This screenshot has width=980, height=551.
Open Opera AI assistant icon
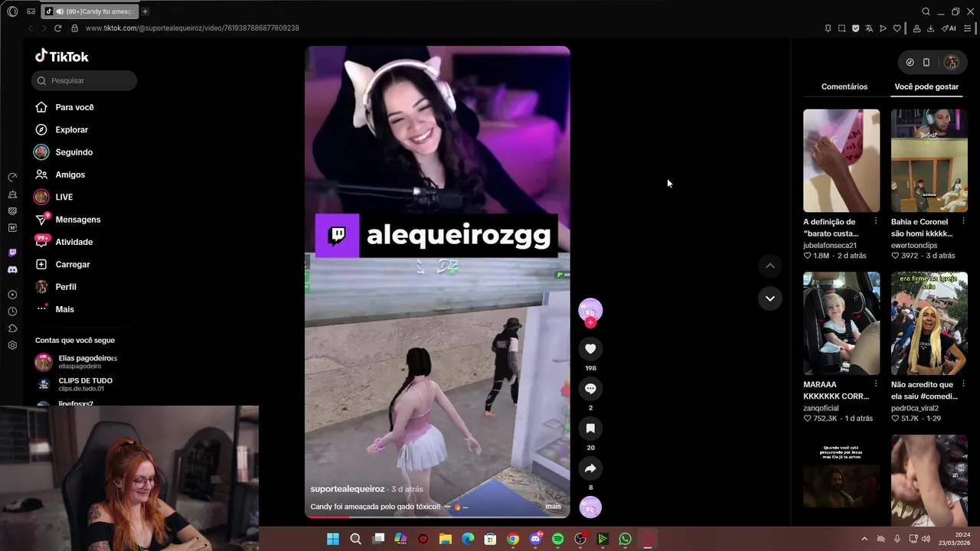pyautogui.click(x=949, y=28)
